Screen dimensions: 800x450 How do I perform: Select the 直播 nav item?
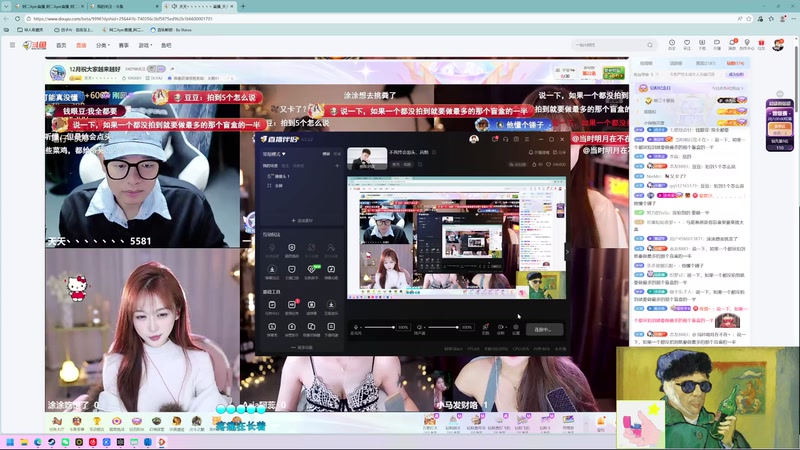pyautogui.click(x=81, y=45)
